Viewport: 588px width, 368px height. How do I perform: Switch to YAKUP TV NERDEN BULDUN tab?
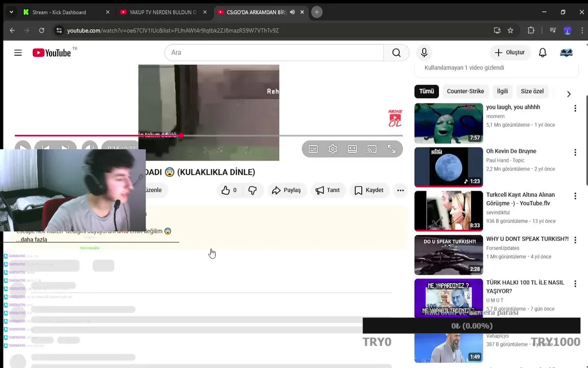click(x=163, y=12)
